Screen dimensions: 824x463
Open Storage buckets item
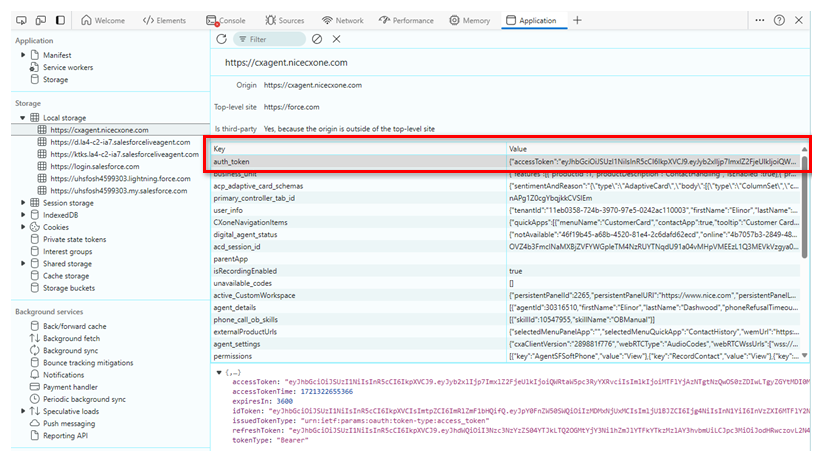click(69, 288)
